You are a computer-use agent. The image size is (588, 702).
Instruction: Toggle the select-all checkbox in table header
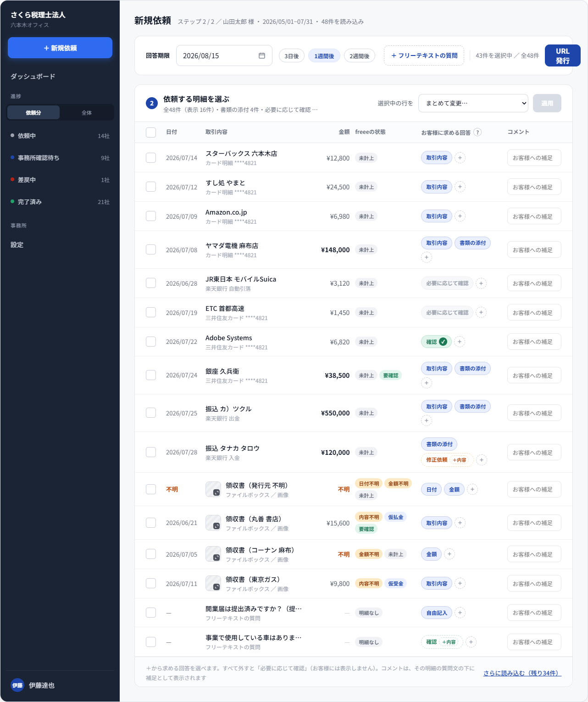[x=151, y=132]
